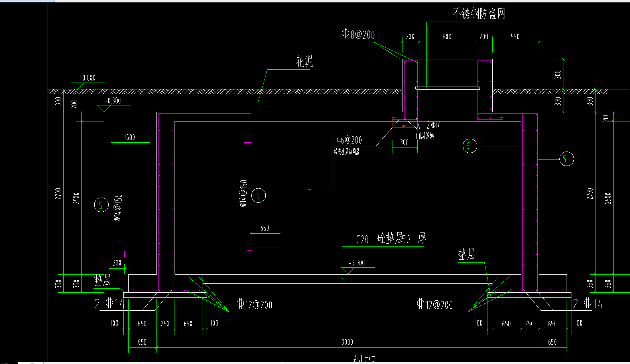This screenshot has width=630, height=364.
Task: Click the right Φ12@200 footing label
Action: (x=435, y=304)
